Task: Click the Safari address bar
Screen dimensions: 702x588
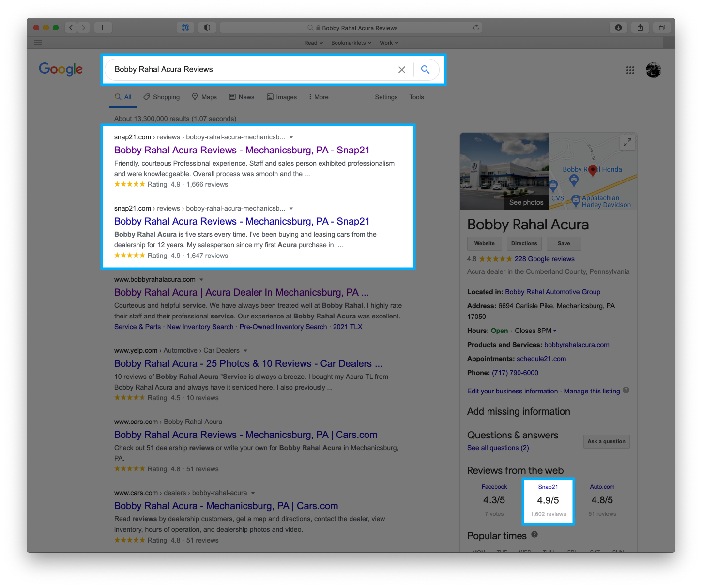Action: pyautogui.click(x=351, y=28)
